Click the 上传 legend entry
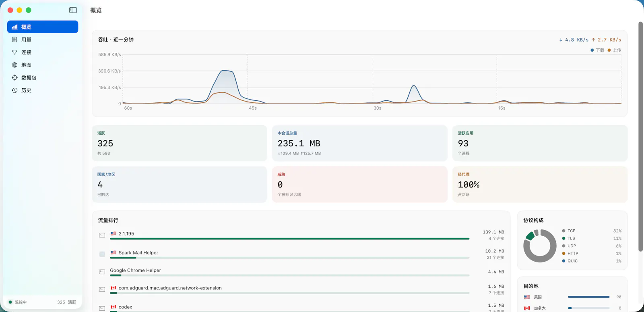Viewport: 644px width, 312px height. [x=614, y=50]
